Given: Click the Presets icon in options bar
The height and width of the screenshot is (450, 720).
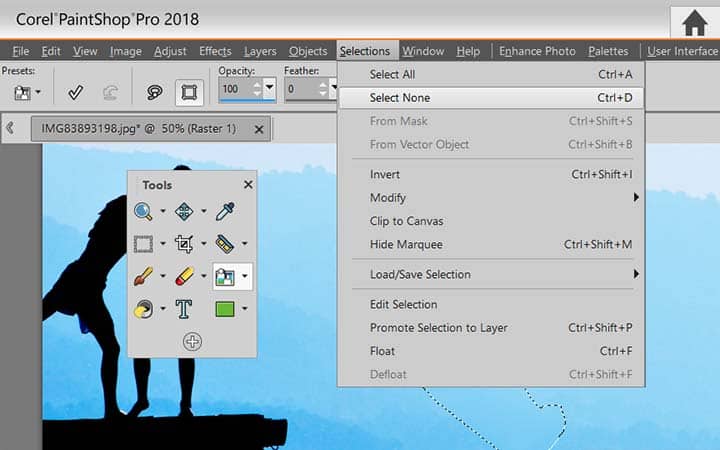Looking at the screenshot, I should click(x=22, y=93).
